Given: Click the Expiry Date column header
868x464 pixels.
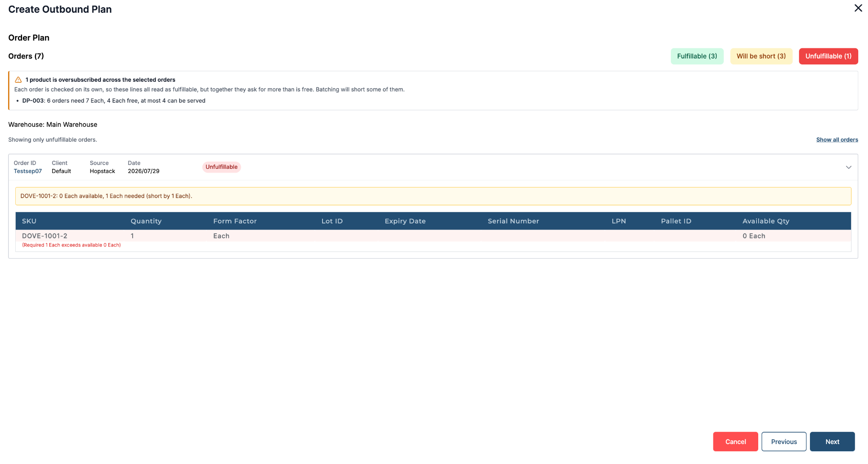Looking at the screenshot, I should 405,221.
